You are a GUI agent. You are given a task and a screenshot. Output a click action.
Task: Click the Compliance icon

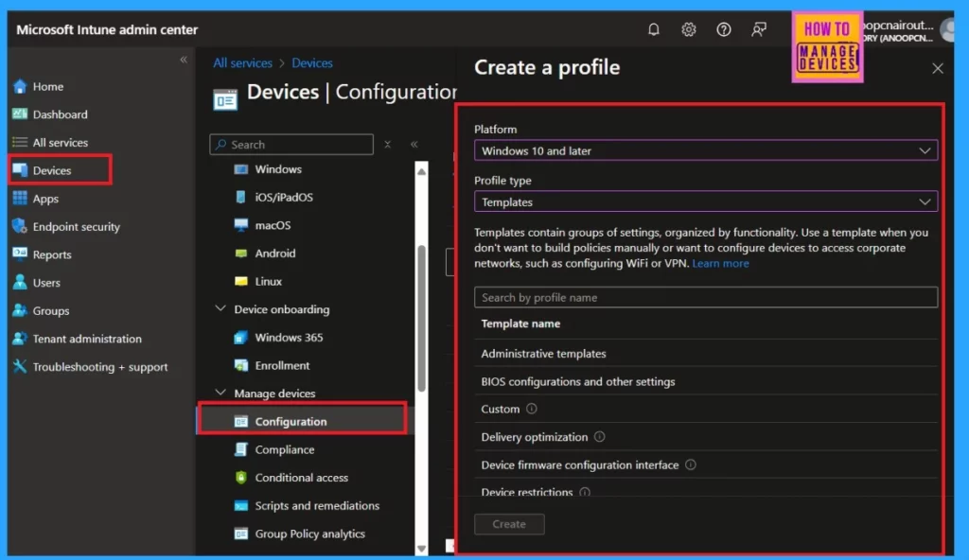(241, 449)
